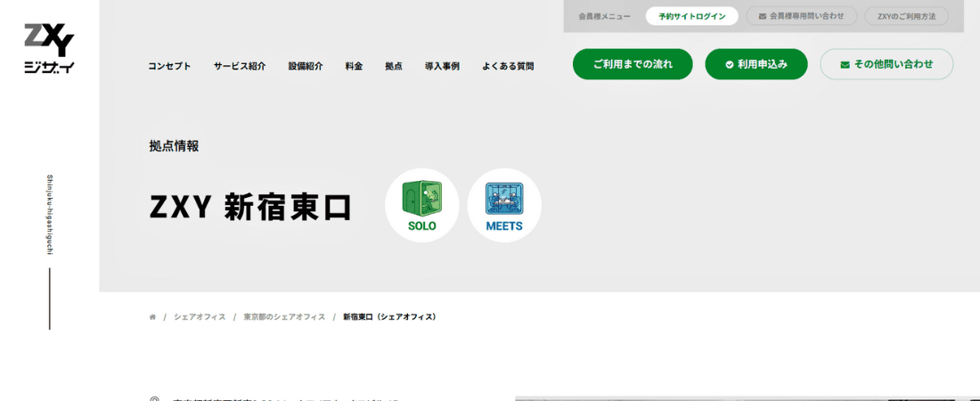
Task: Select 拠点 in the navigation bar
Action: click(394, 66)
